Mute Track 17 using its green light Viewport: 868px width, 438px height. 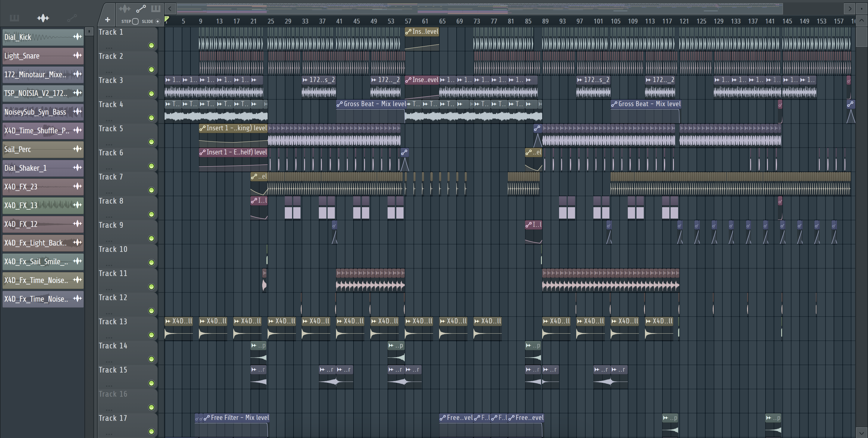[151, 432]
